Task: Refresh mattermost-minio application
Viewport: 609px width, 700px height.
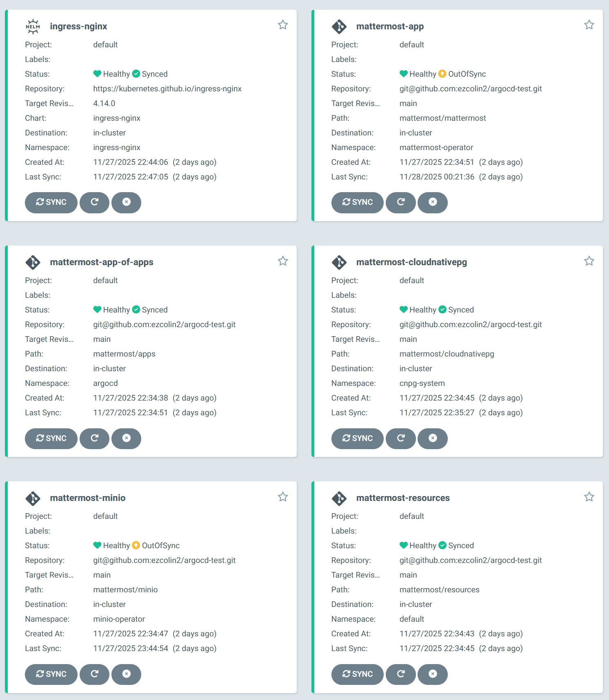Action: (x=94, y=674)
